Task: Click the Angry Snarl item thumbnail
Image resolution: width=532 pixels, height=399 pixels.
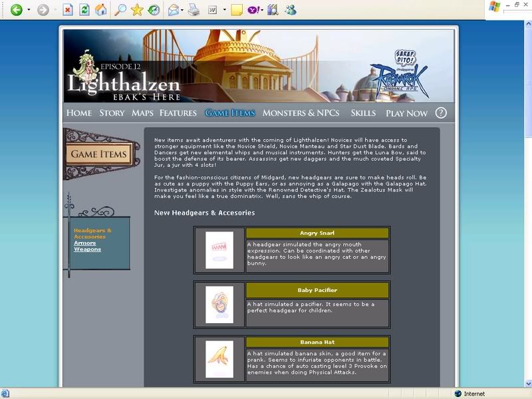Action: pos(219,250)
